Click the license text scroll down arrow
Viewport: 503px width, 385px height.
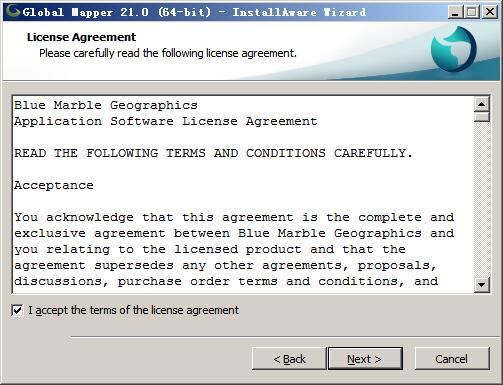[x=482, y=285]
